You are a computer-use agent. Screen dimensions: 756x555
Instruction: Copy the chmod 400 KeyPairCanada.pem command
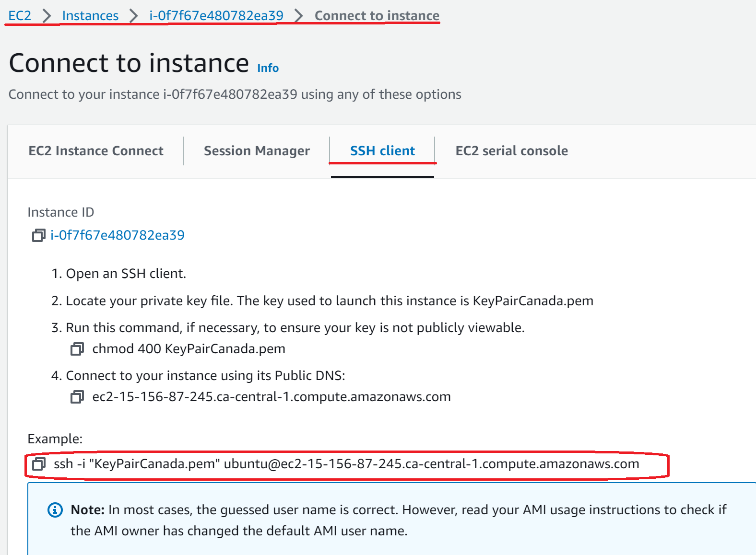pyautogui.click(x=77, y=349)
